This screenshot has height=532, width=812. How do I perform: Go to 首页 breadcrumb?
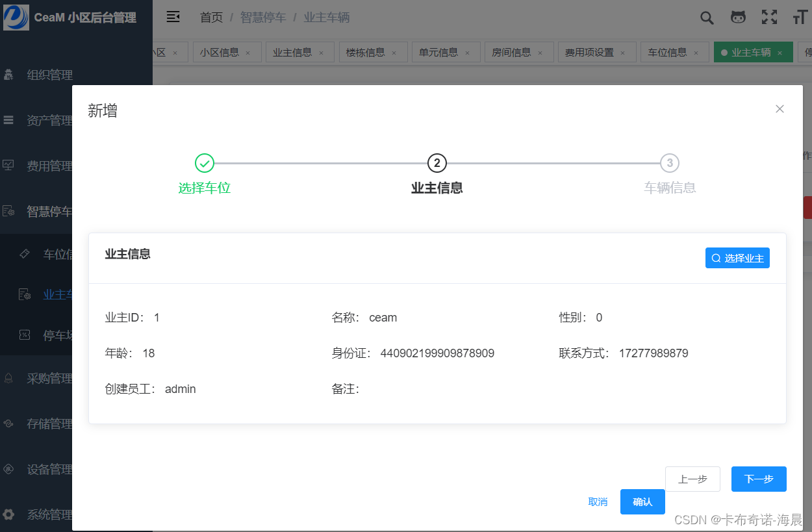211,18
